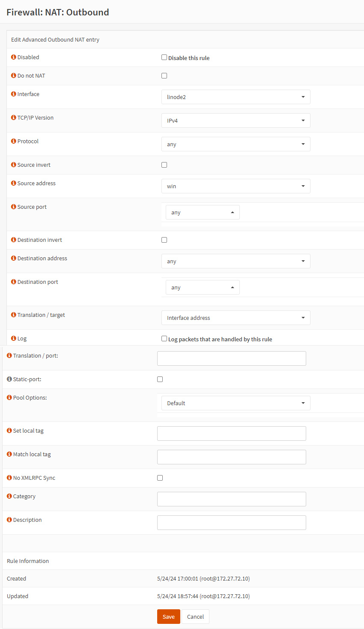
Task: Show help for Pool Options
Action: pos(9,397)
